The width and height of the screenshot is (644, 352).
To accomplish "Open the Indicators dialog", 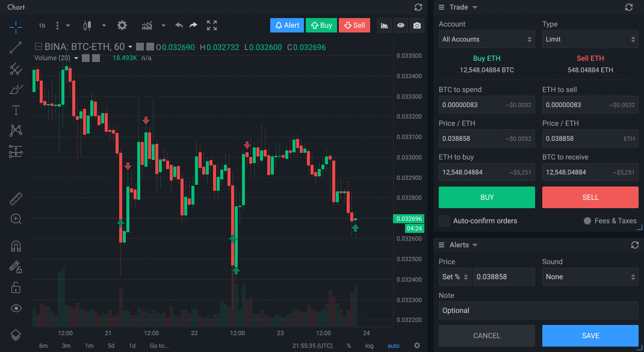I will (x=146, y=25).
